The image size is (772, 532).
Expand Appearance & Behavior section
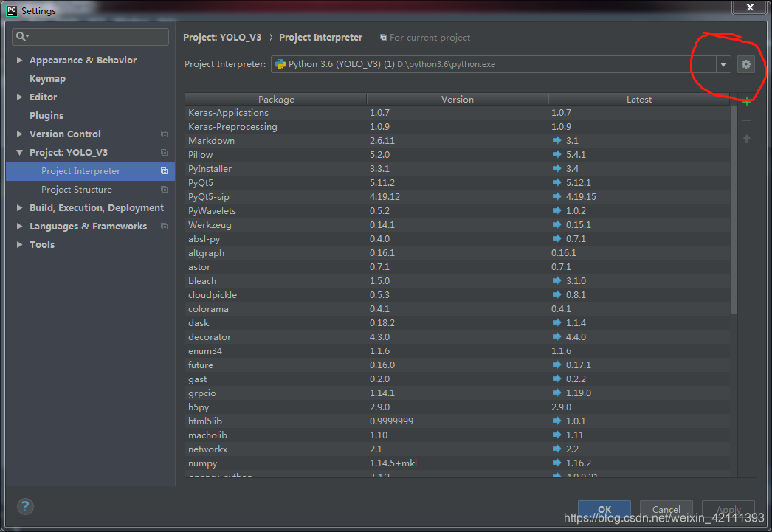(x=19, y=60)
